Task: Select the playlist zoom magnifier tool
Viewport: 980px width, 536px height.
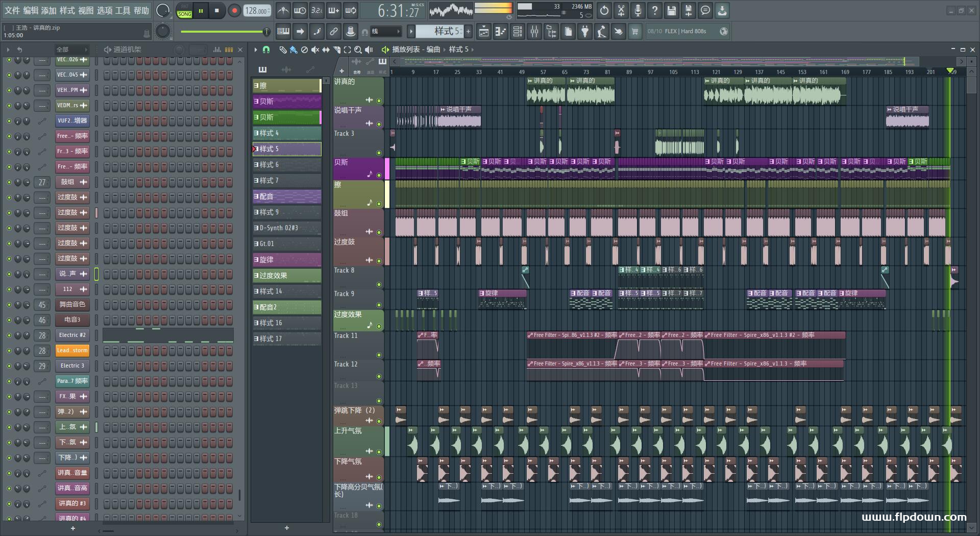Action: [x=358, y=50]
